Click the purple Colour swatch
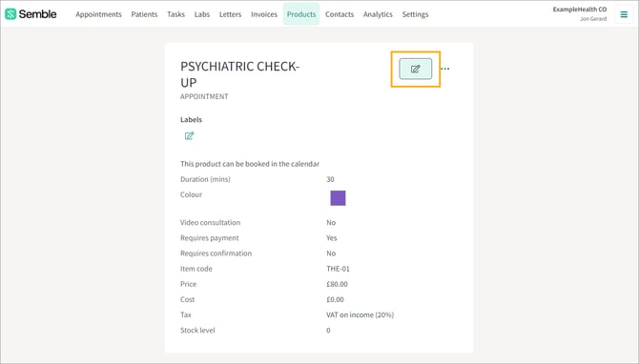The image size is (639, 364). tap(338, 198)
